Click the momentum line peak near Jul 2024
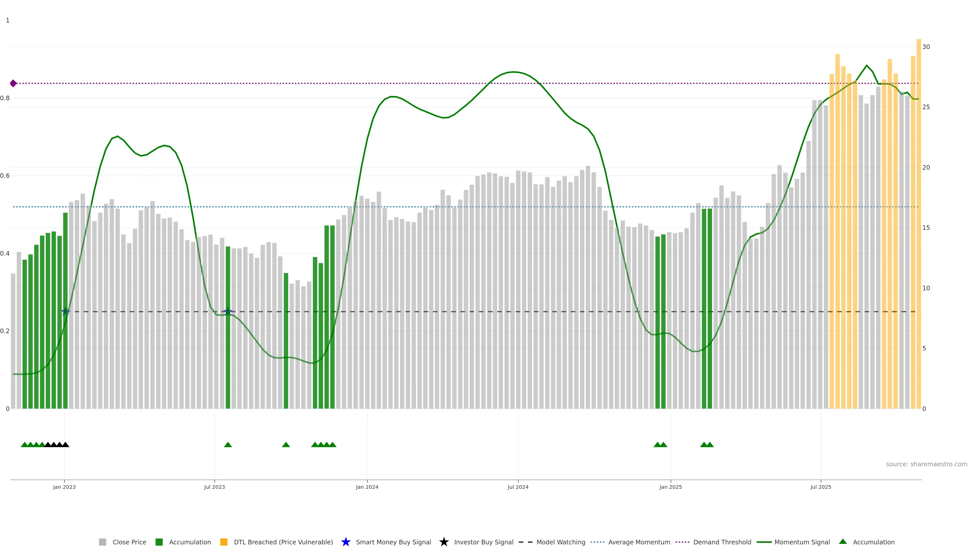 513,72
